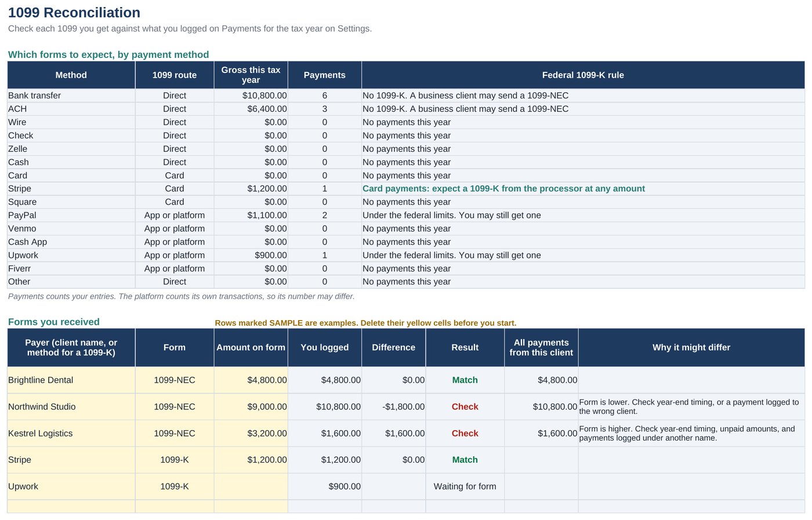Select the 'Check' result for Northwind Studio
The width and height of the screenshot is (812, 520).
tap(465, 407)
